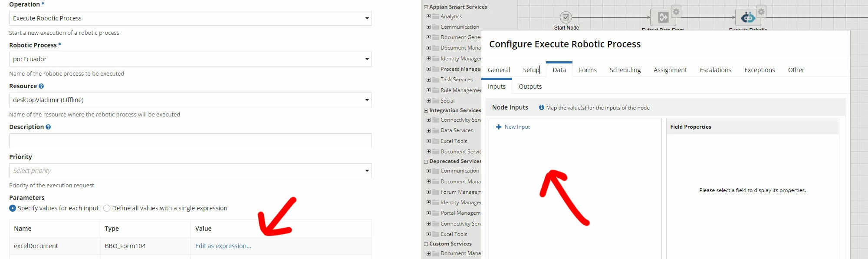
Task: Select Communication label under Deprecated Services
Action: [460, 171]
